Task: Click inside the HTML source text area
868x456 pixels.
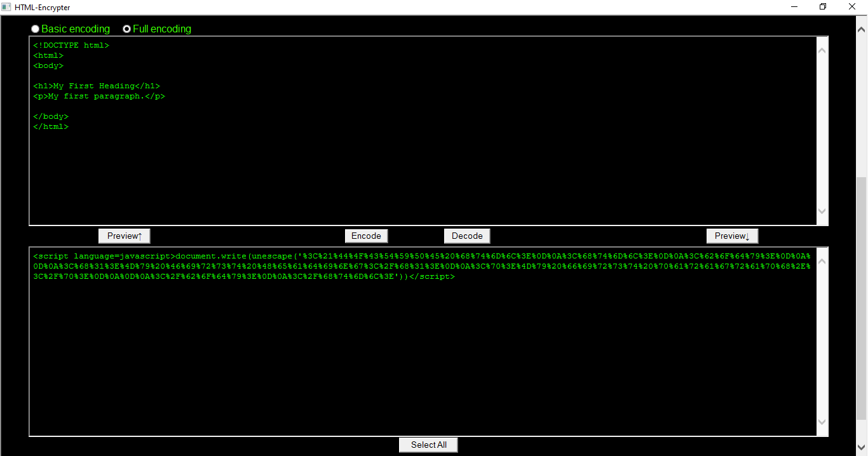Action: pyautogui.click(x=423, y=131)
